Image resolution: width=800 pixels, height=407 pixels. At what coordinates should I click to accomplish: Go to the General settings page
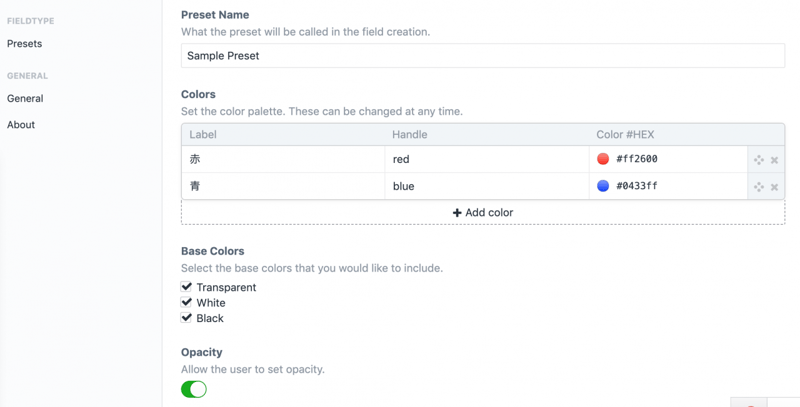coord(25,99)
